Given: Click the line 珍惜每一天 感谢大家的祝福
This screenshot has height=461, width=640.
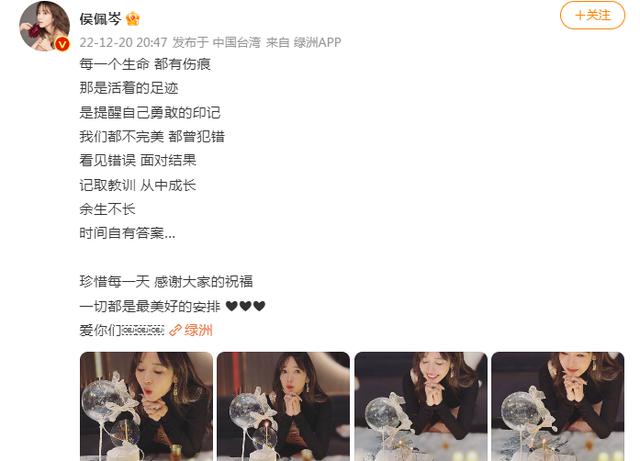Looking at the screenshot, I should coord(166,281).
